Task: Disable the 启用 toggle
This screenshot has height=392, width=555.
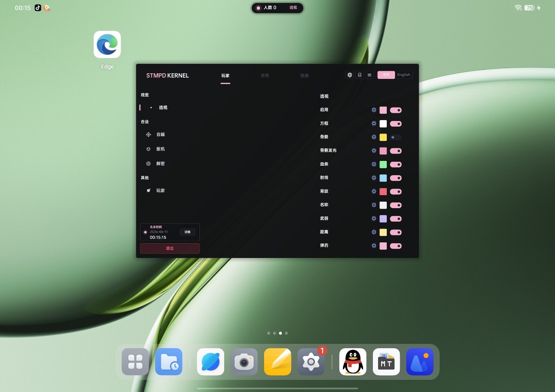Action: click(x=396, y=110)
